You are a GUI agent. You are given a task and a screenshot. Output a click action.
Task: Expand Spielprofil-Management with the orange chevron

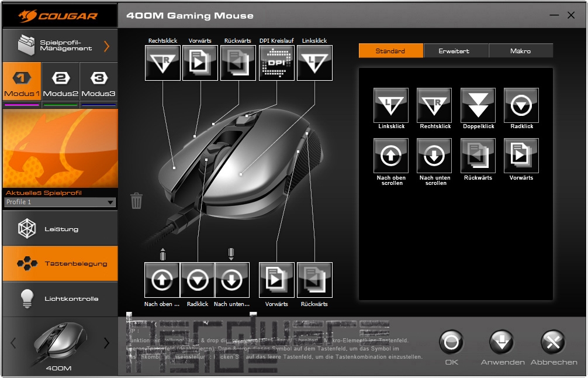click(x=107, y=46)
